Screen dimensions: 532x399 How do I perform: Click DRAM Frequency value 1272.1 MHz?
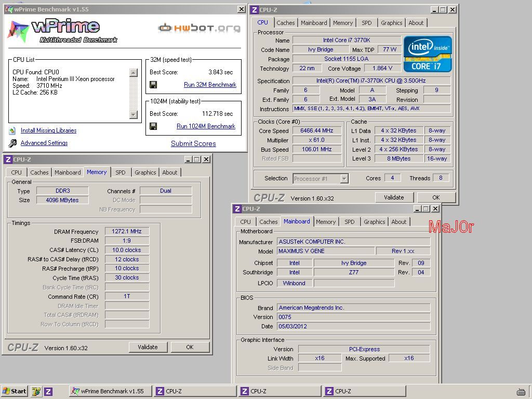pos(127,231)
